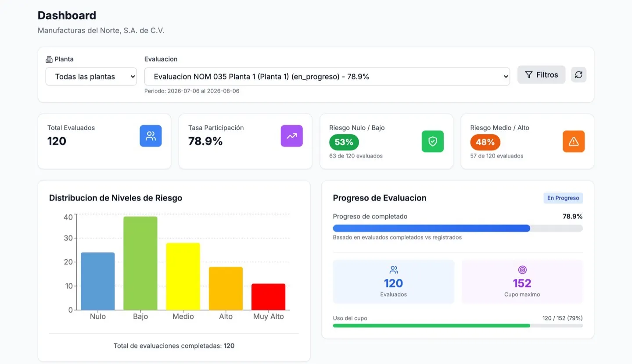Click the Tasa Participación card title
The image size is (632, 364).
click(216, 128)
